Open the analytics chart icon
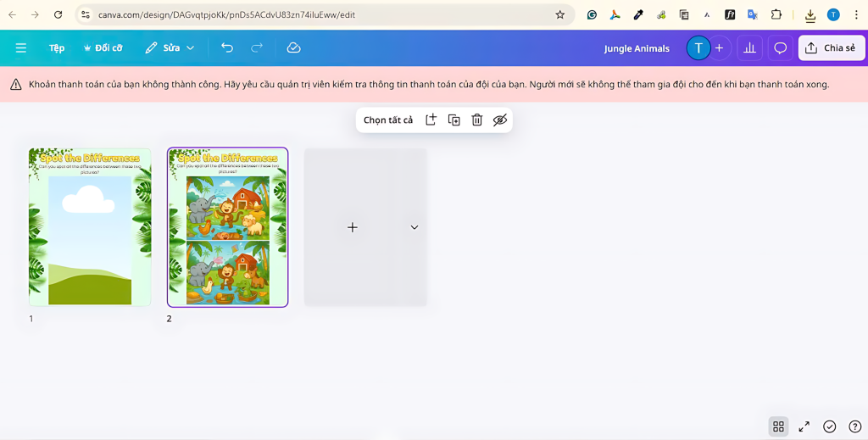Screen dimensions: 868x440 tap(749, 48)
